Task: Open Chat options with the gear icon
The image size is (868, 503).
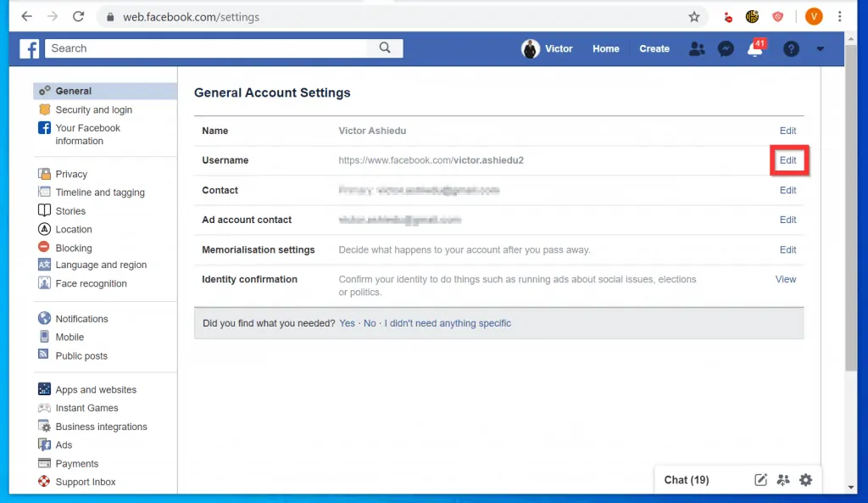Action: (805, 480)
